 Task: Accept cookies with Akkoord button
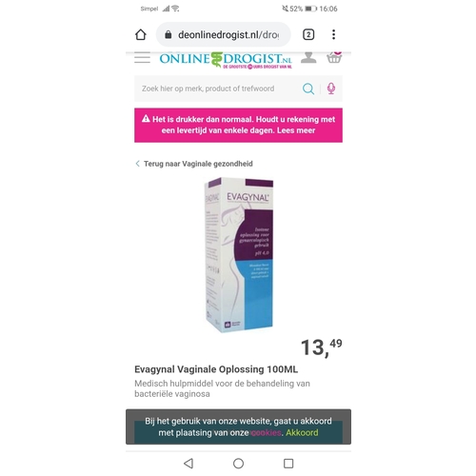302,433
